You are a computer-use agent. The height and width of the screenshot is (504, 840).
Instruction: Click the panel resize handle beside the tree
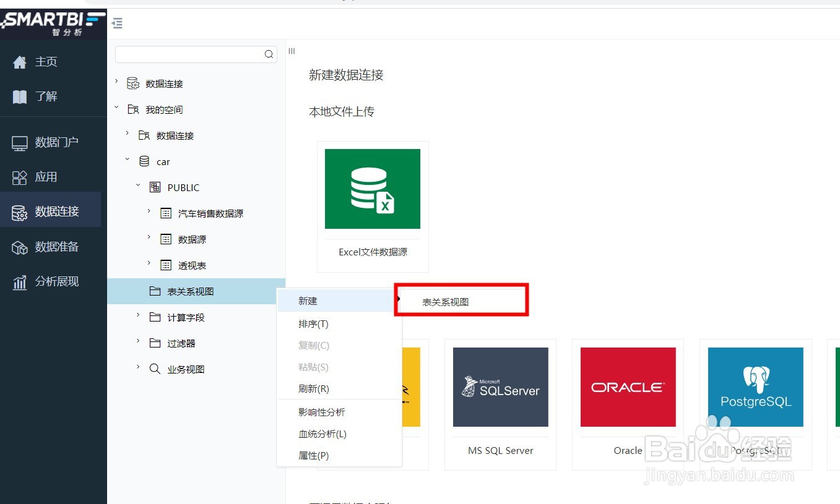292,51
